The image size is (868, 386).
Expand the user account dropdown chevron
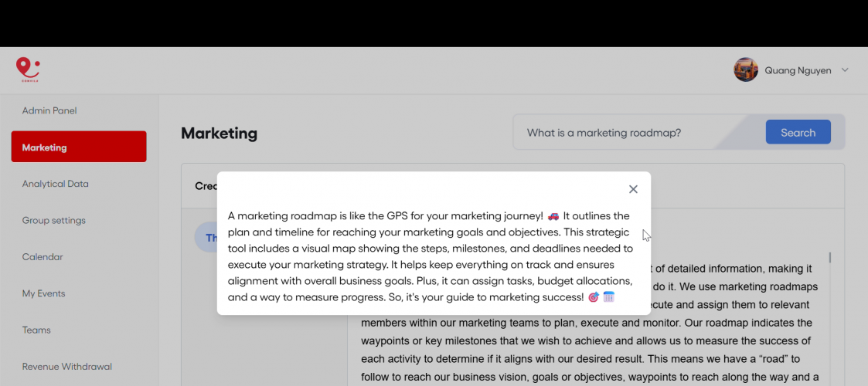click(x=845, y=70)
